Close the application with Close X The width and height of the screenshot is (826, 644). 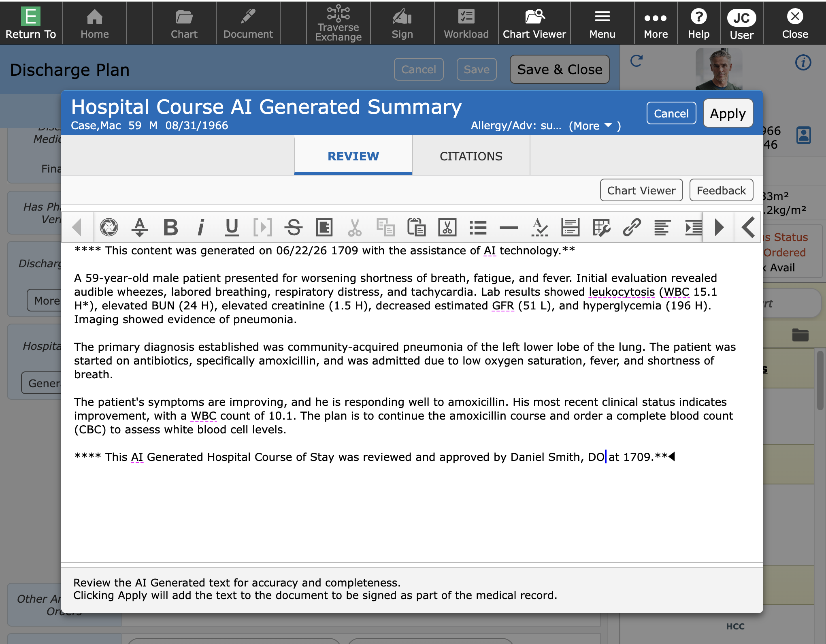pos(795,23)
